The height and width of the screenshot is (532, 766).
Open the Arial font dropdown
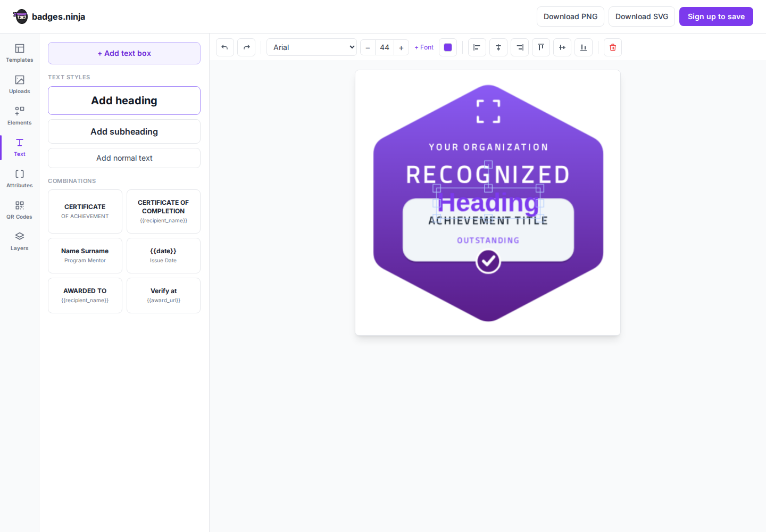pyautogui.click(x=312, y=47)
